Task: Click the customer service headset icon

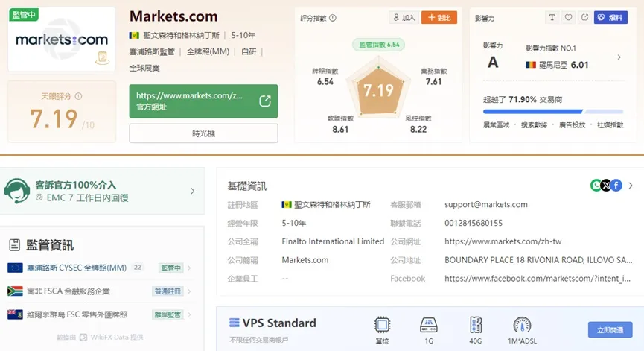Action: coord(17,191)
